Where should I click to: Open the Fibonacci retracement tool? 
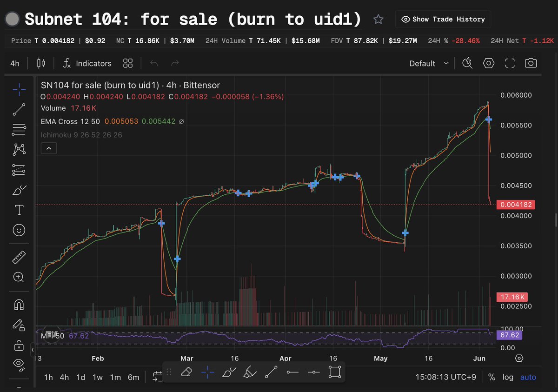coord(19,129)
